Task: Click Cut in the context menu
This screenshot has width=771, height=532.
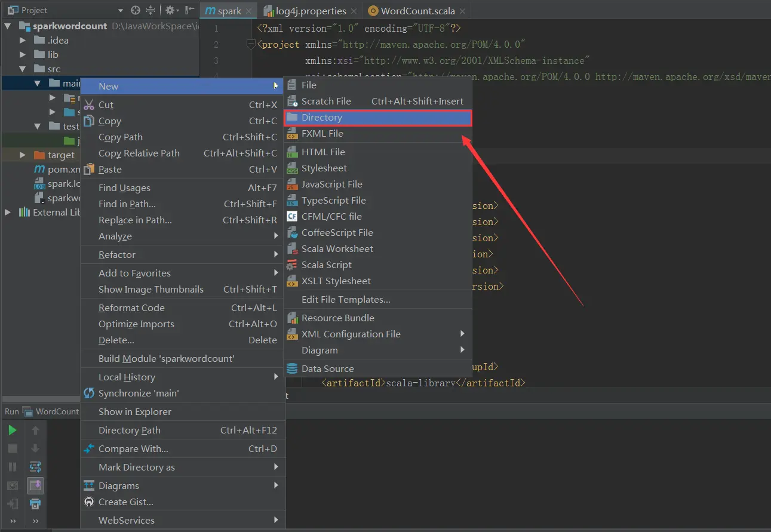Action: coord(182,104)
